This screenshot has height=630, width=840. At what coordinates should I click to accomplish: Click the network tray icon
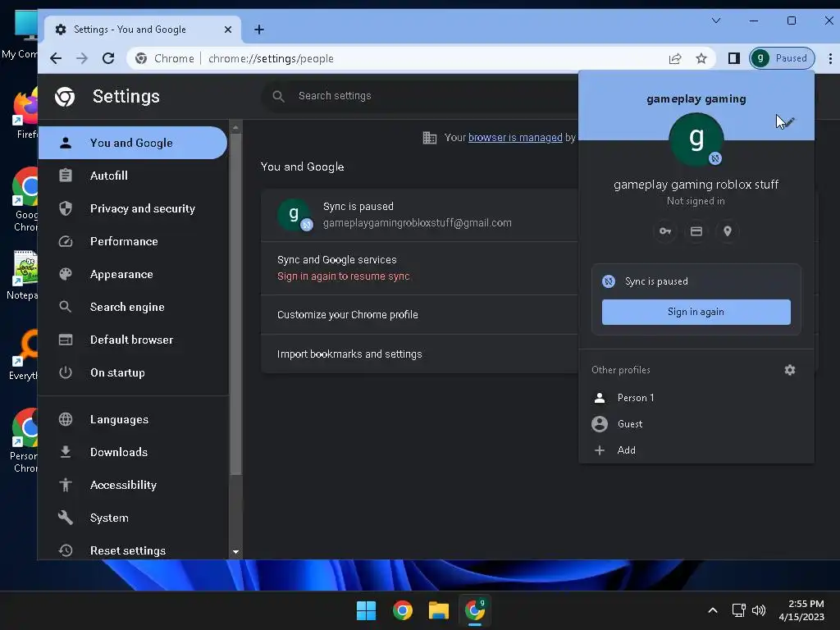(x=739, y=610)
